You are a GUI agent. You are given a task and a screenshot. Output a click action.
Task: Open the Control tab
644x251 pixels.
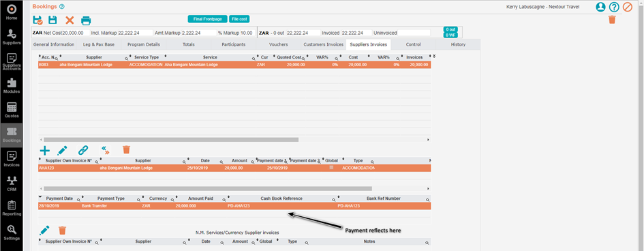click(x=413, y=44)
